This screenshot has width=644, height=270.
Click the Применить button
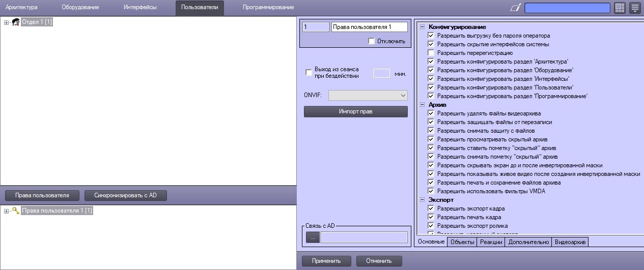[326, 261]
